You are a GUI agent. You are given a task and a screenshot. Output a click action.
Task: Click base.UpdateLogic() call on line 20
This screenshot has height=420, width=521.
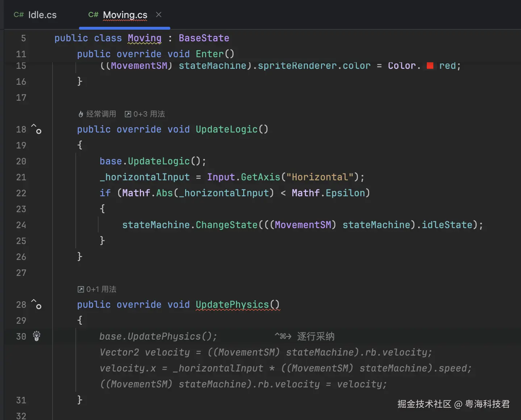point(153,161)
